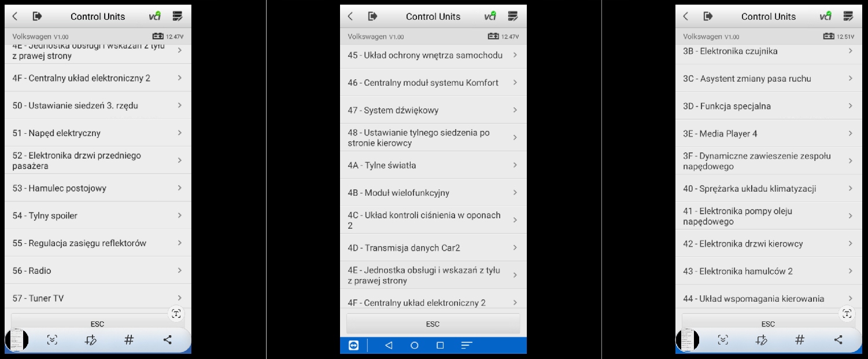Expand chevron for 3E - Media Player 4
868x359 pixels.
(851, 133)
